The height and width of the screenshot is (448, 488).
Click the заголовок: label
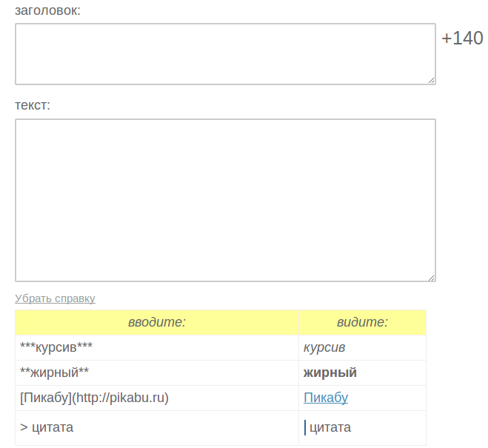pos(47,10)
